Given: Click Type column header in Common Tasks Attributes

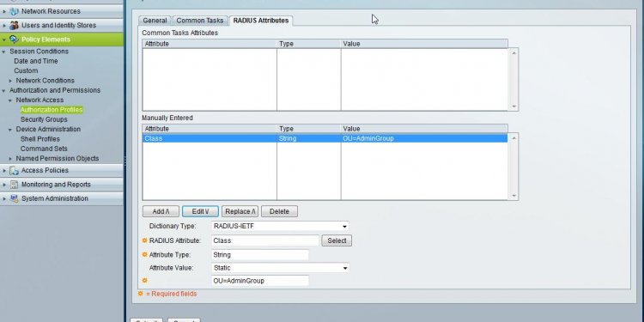Looking at the screenshot, I should (x=309, y=44).
